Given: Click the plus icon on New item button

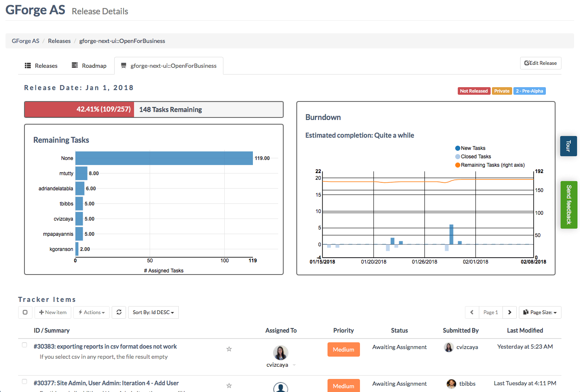Looking at the screenshot, I should 42,312.
